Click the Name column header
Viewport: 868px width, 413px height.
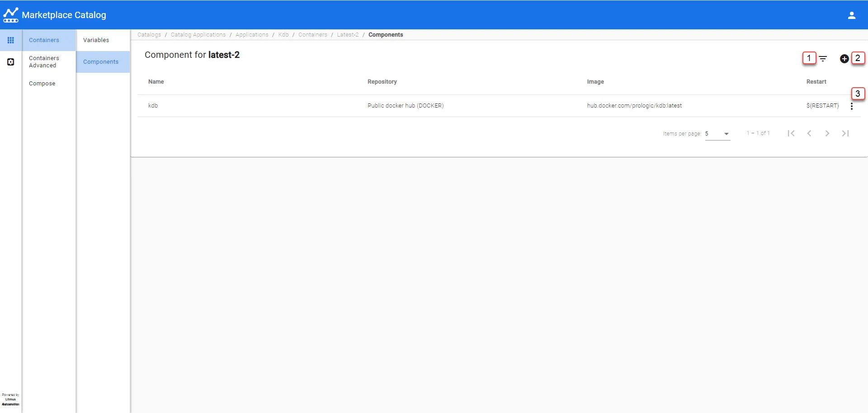pos(156,82)
